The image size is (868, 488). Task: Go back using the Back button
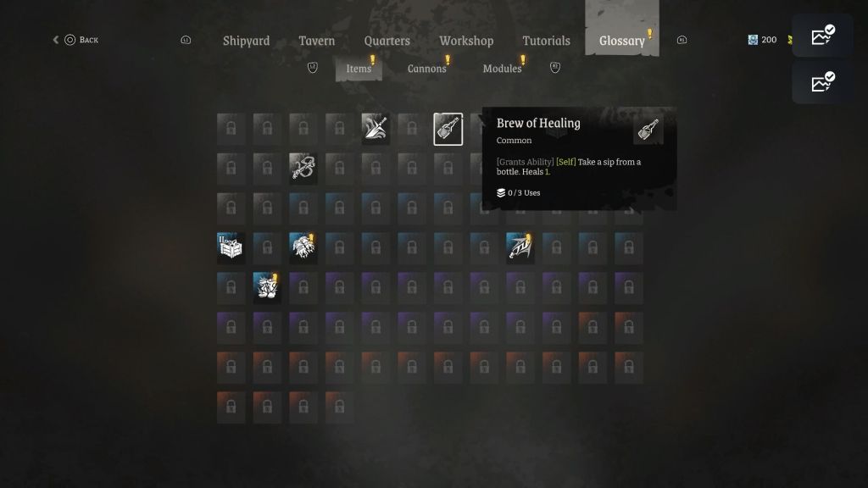click(75, 40)
